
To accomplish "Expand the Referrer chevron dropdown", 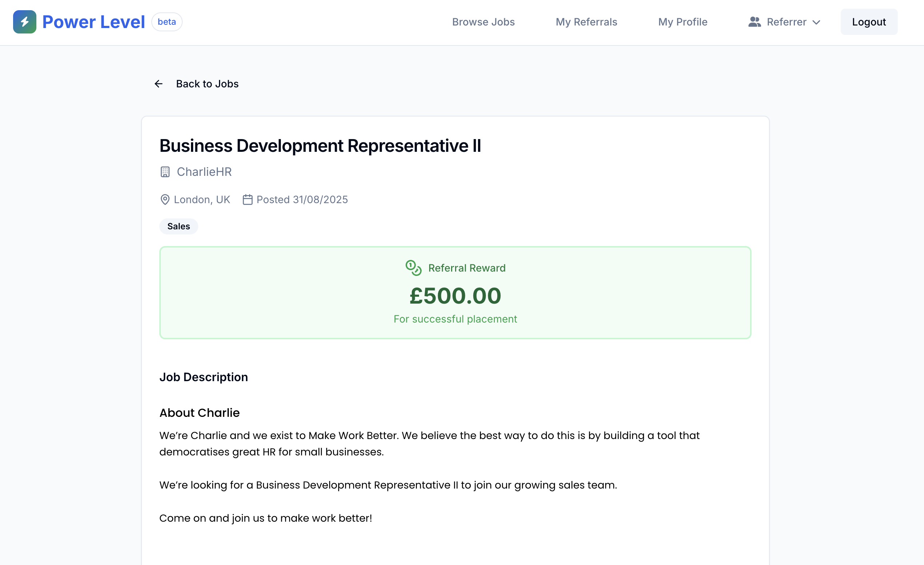I will click(x=816, y=22).
